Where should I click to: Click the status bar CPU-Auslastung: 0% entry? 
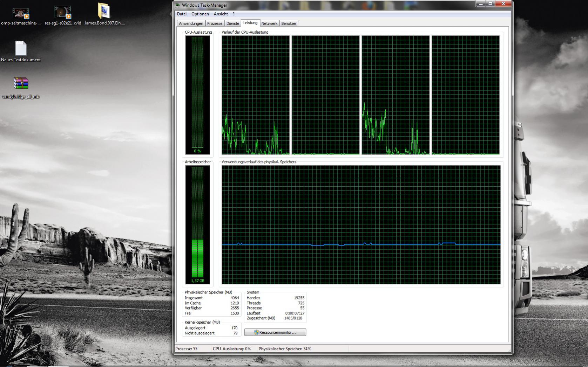232,349
